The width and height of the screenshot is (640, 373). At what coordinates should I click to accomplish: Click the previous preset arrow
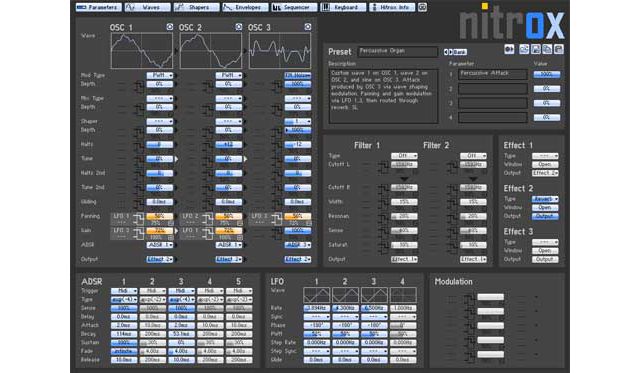point(446,52)
